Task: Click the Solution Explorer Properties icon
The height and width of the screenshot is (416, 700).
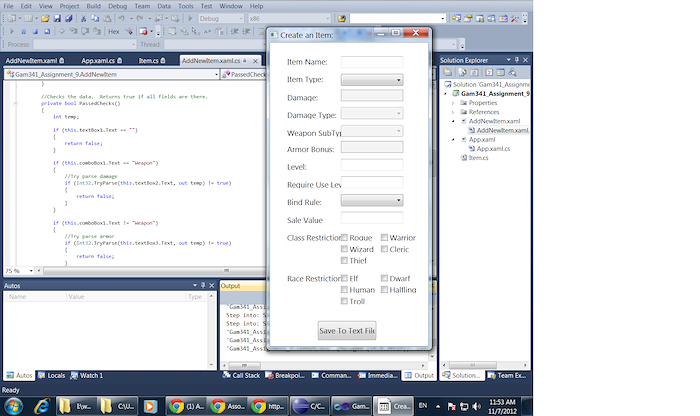Action: click(448, 72)
